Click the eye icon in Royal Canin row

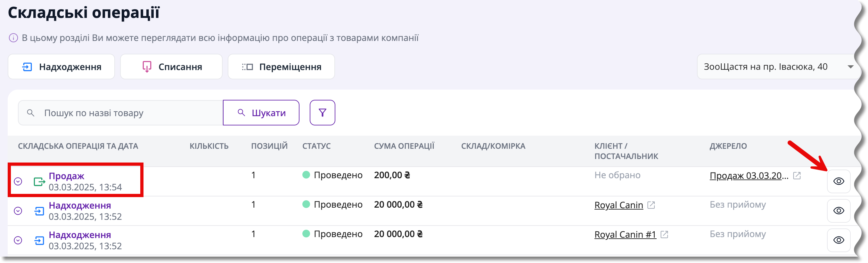pyautogui.click(x=839, y=211)
